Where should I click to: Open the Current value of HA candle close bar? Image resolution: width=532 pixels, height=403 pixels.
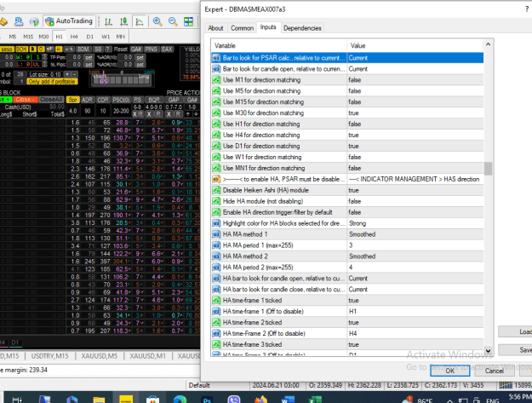(415, 290)
